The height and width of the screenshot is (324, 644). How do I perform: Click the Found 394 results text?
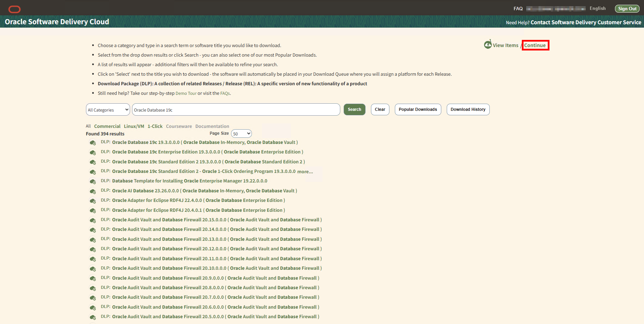[105, 134]
